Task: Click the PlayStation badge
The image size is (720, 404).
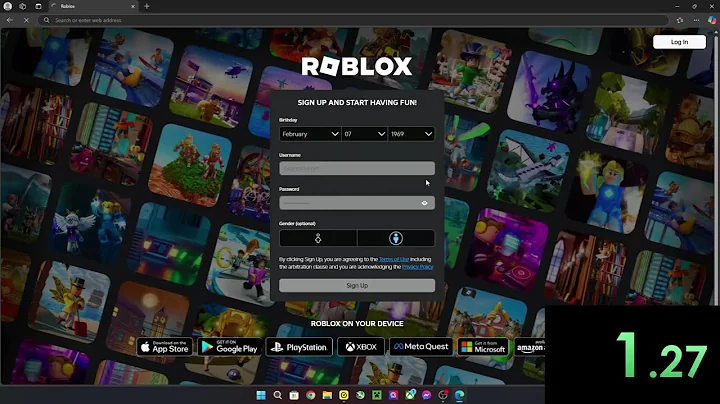Action: coord(299,347)
